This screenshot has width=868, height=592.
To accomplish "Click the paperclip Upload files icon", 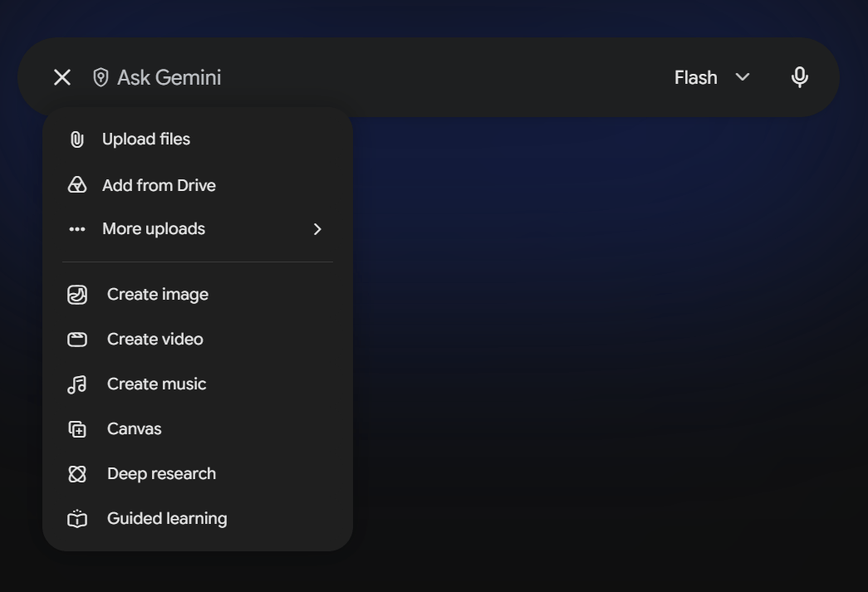I will click(77, 139).
